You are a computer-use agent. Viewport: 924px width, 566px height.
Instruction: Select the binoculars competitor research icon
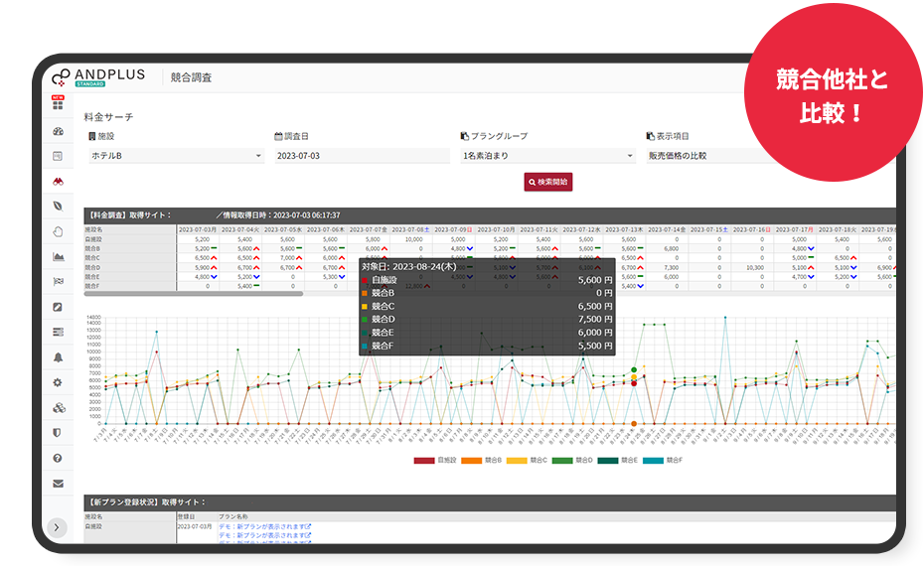(x=58, y=181)
